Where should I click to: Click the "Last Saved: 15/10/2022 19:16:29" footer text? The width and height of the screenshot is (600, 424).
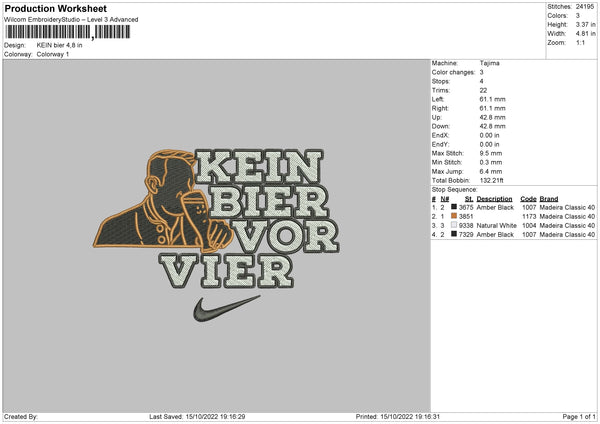[197, 417]
